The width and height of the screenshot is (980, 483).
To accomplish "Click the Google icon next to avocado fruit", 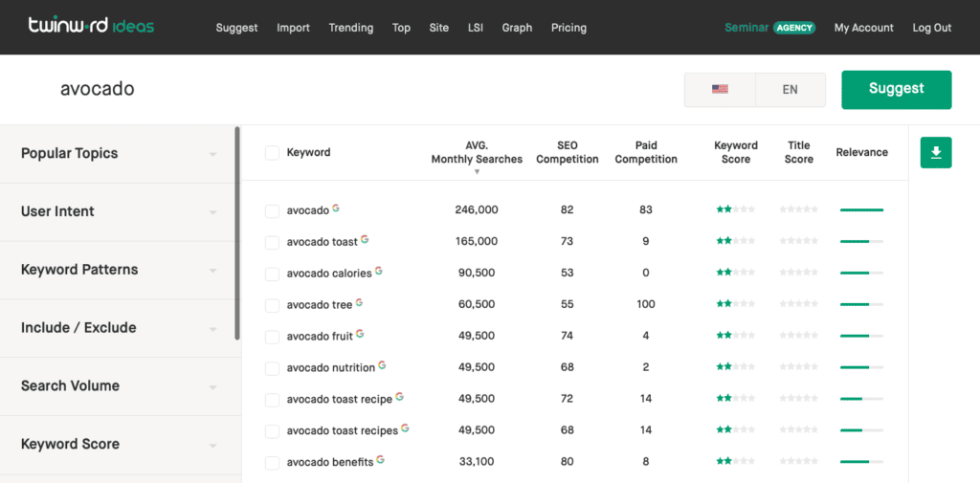I will click(360, 334).
